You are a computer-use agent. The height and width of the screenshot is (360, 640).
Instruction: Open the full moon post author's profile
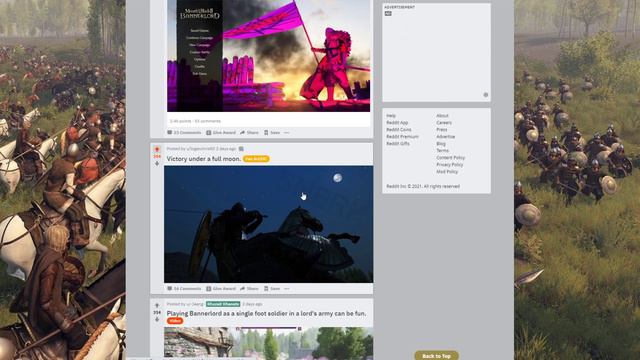coord(200,149)
